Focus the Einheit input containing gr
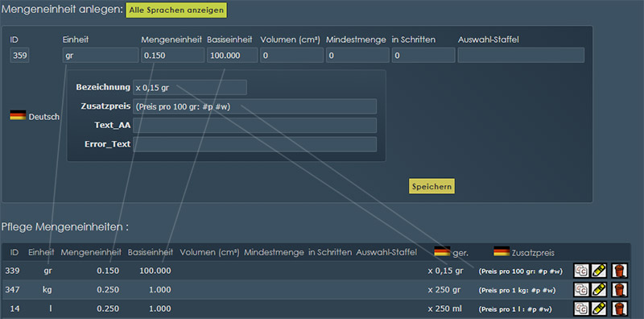This screenshot has height=319, width=644. click(x=101, y=55)
